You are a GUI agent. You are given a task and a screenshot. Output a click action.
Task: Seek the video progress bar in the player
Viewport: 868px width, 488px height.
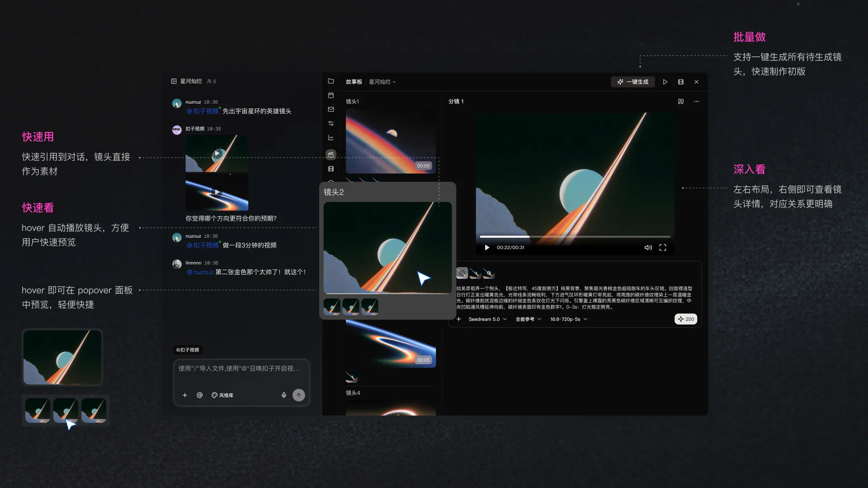[575, 236]
